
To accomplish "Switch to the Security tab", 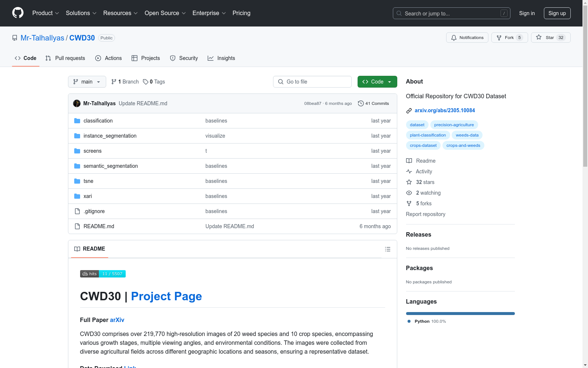I will tap(184, 58).
